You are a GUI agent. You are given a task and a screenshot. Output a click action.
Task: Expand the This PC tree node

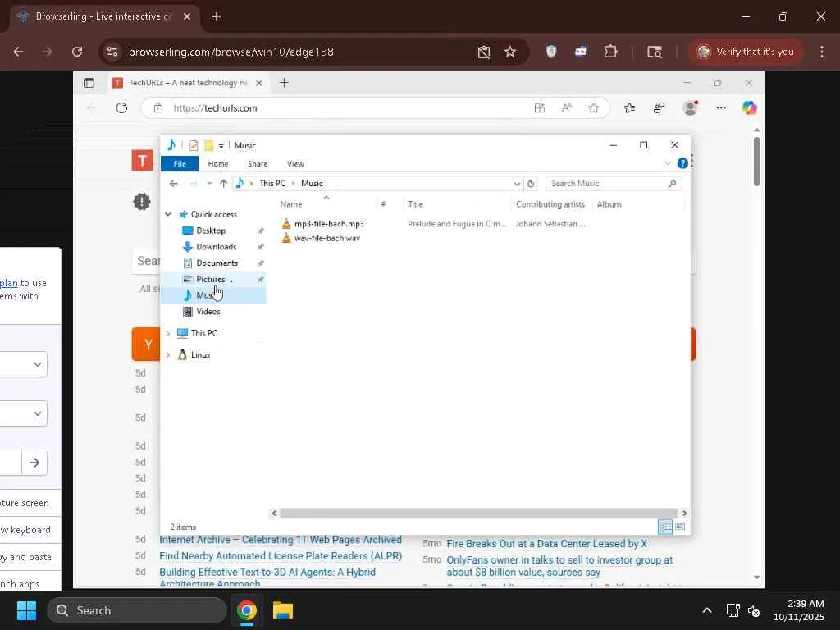coord(167,333)
